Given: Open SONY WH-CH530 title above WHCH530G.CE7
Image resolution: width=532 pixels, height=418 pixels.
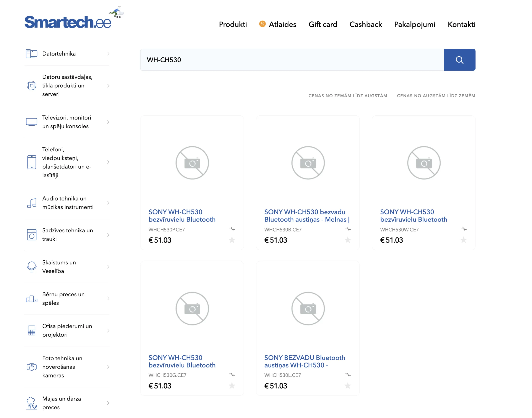Looking at the screenshot, I should coord(182,361).
